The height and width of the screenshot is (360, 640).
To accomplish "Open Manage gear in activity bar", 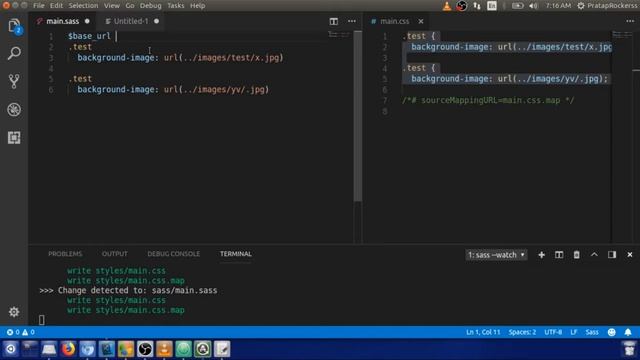I will pyautogui.click(x=14, y=312).
